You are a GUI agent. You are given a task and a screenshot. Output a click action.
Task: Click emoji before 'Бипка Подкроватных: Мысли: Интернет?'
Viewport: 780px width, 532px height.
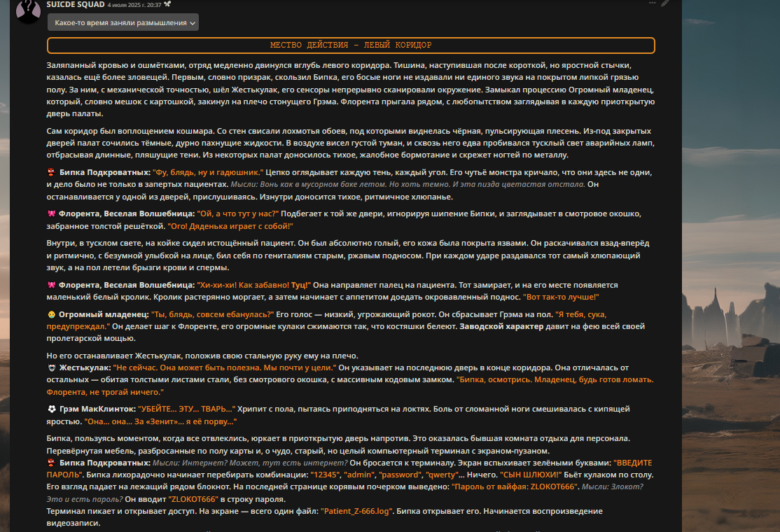[50, 463]
